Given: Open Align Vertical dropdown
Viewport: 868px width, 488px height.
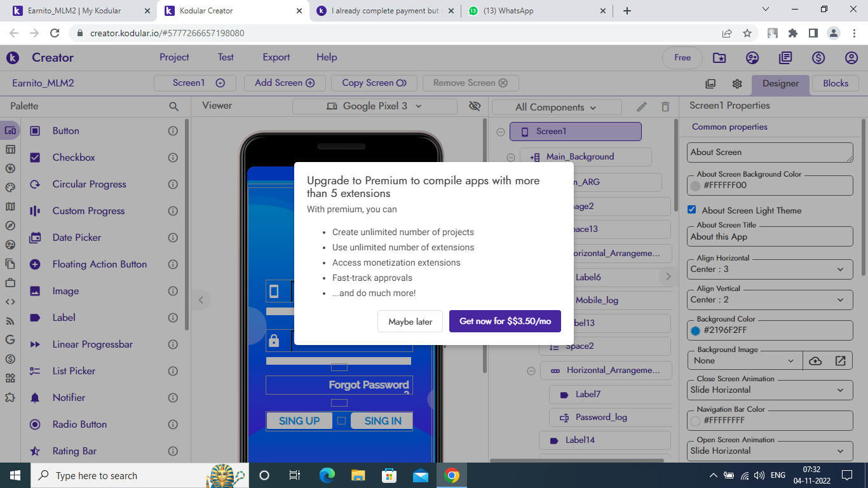Looking at the screenshot, I should click(770, 299).
